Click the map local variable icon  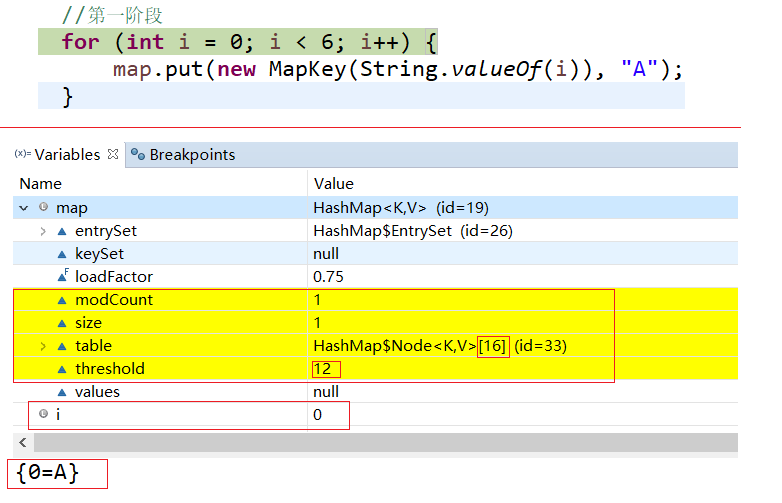point(43,207)
